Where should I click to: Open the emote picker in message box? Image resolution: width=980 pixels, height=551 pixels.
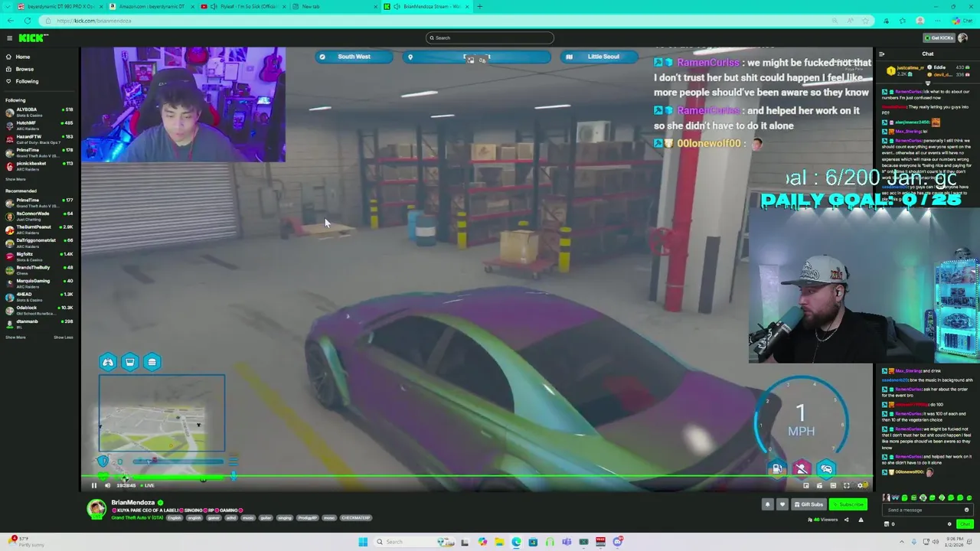966,510
